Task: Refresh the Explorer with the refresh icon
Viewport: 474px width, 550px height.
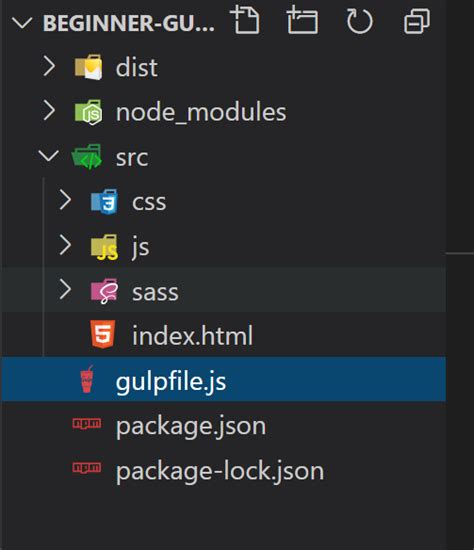Action: [x=359, y=21]
